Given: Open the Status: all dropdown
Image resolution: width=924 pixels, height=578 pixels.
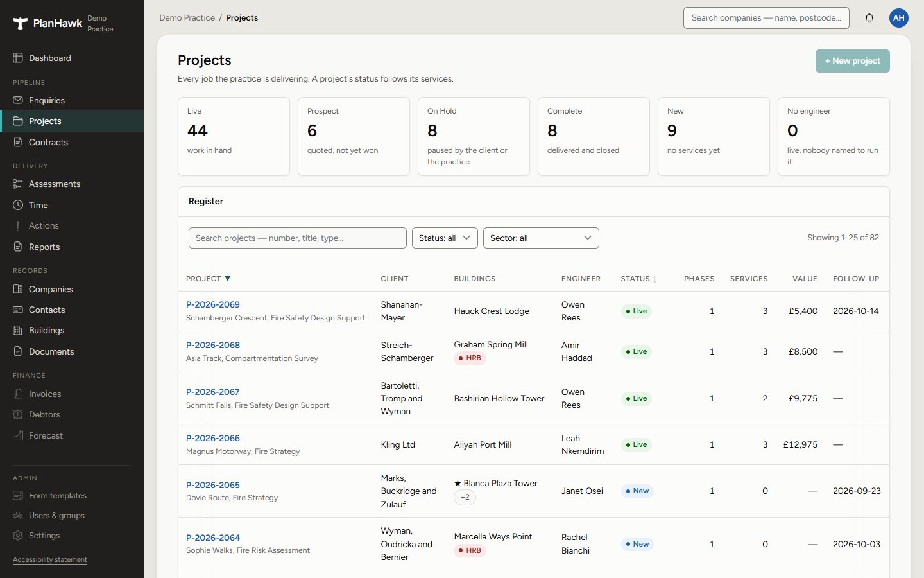Looking at the screenshot, I should pyautogui.click(x=445, y=238).
